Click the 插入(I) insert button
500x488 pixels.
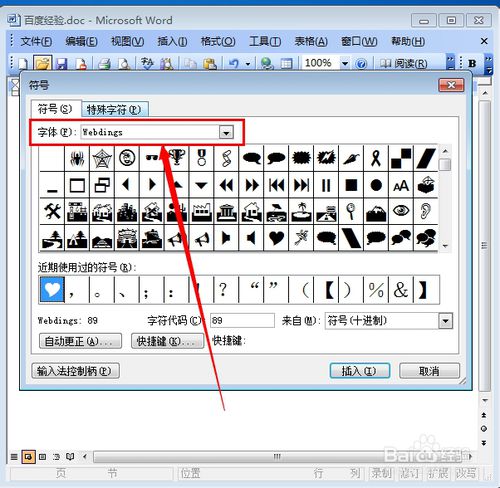(360, 371)
